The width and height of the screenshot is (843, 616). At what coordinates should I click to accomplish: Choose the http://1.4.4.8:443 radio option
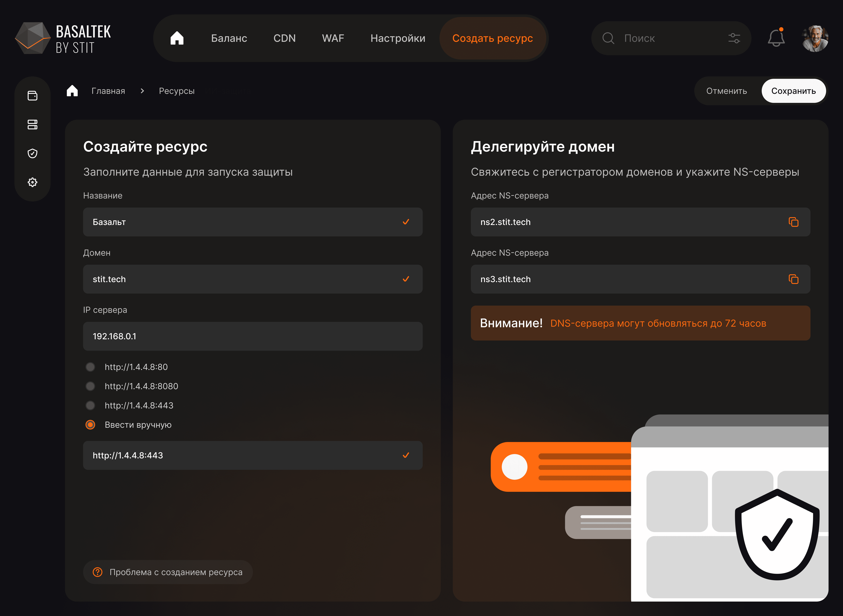(90, 405)
